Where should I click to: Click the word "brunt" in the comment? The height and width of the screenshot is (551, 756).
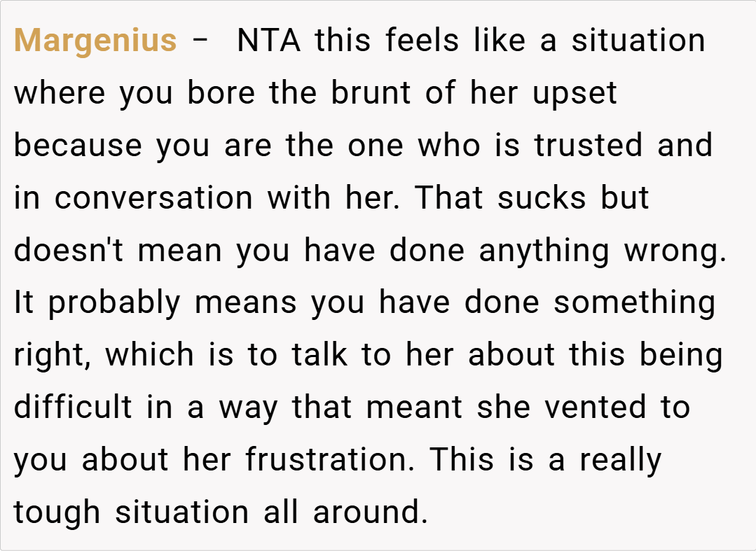click(371, 93)
